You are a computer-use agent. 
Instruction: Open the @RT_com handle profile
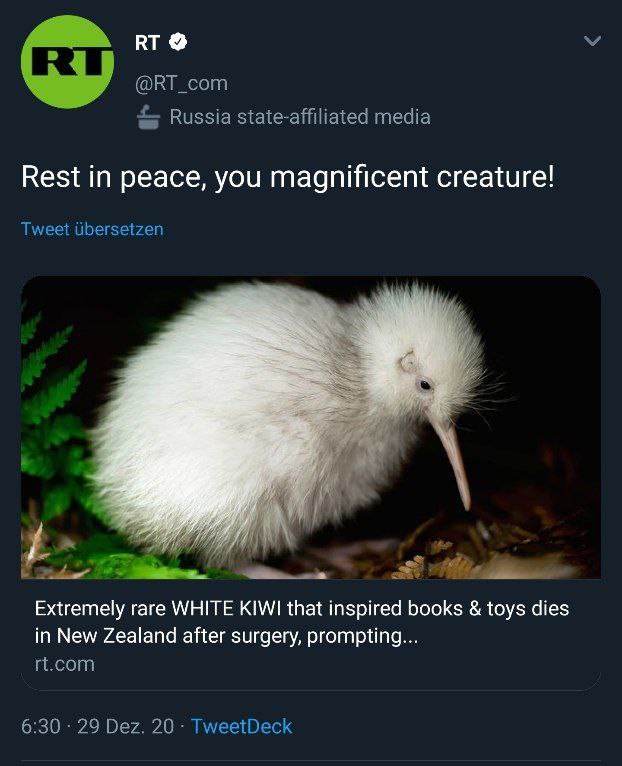(181, 83)
